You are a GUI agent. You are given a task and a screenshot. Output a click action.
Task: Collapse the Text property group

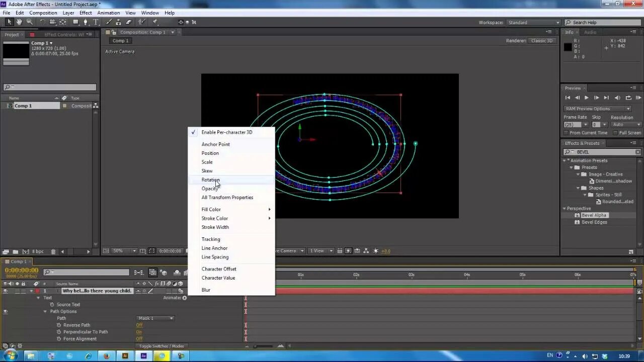pyautogui.click(x=38, y=298)
